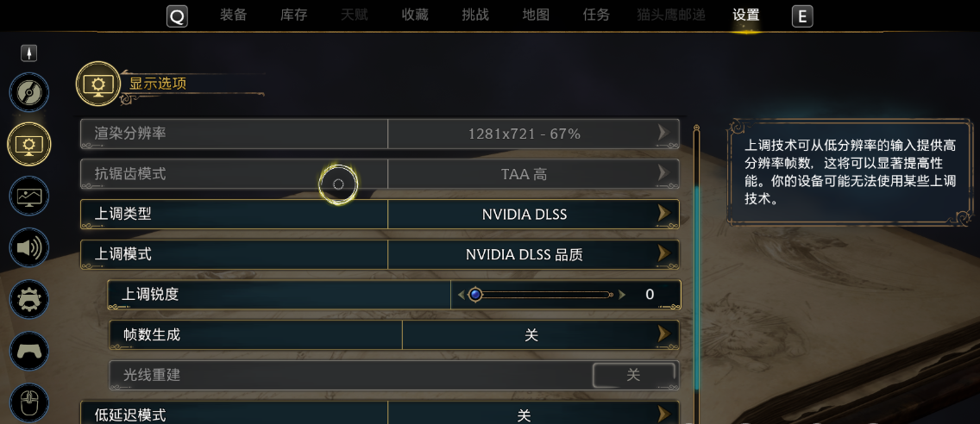Open the gear-shaped settings category icon

(x=28, y=300)
